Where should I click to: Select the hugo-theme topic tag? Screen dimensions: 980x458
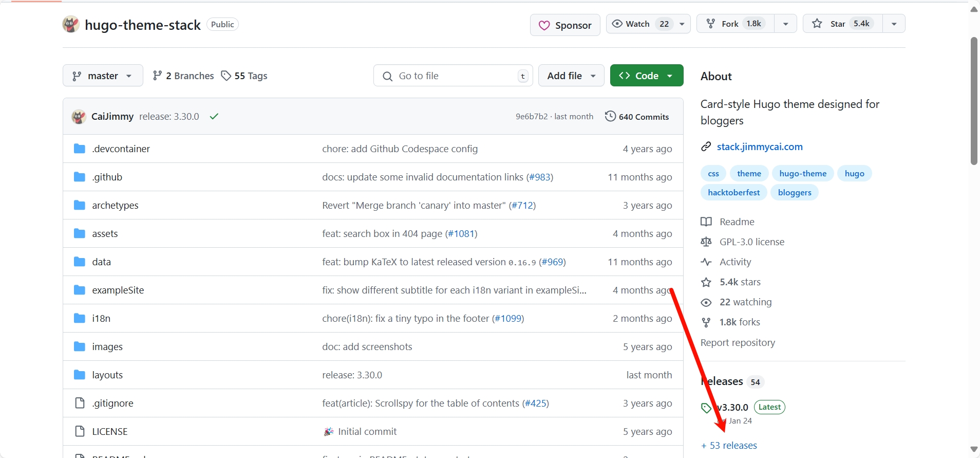pyautogui.click(x=803, y=174)
